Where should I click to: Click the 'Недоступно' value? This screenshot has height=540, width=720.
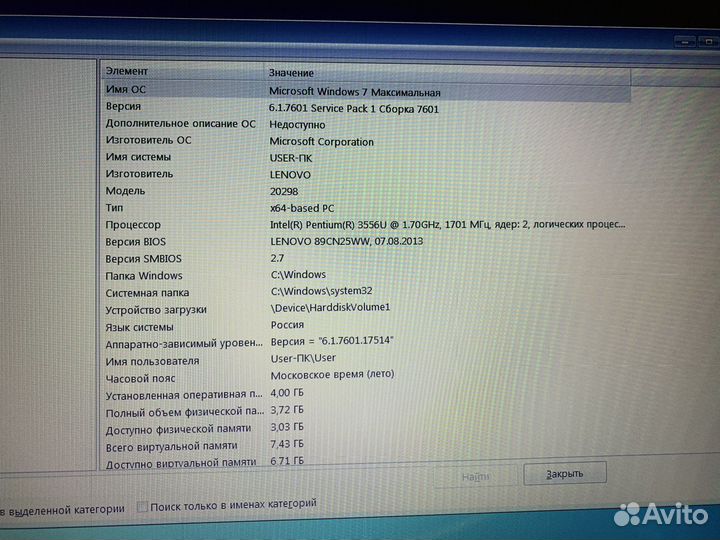tap(297, 125)
